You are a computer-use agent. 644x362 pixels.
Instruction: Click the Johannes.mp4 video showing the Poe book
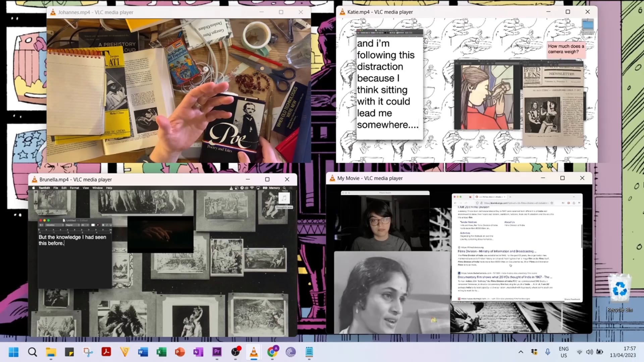(179, 90)
